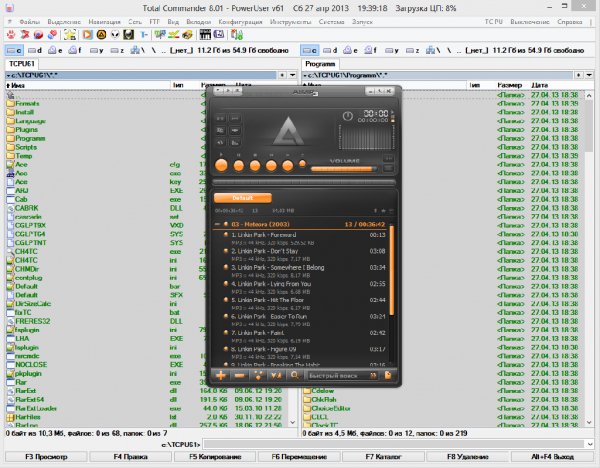Click F3 Просмотр button
The height and width of the screenshot is (468, 600).
[46, 457]
